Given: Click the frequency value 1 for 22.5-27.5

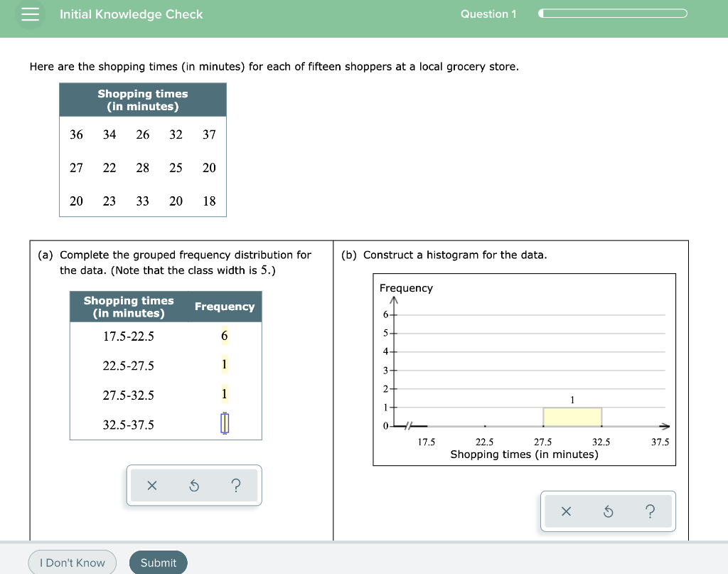Looking at the screenshot, I should (225, 366).
